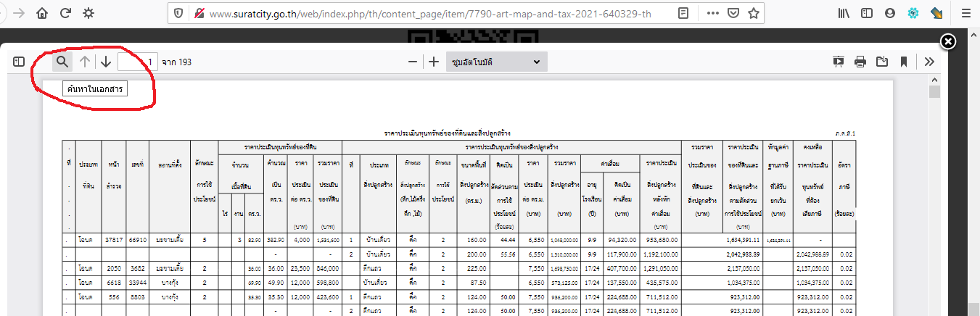Open page actions three-dots menu

coord(713,13)
